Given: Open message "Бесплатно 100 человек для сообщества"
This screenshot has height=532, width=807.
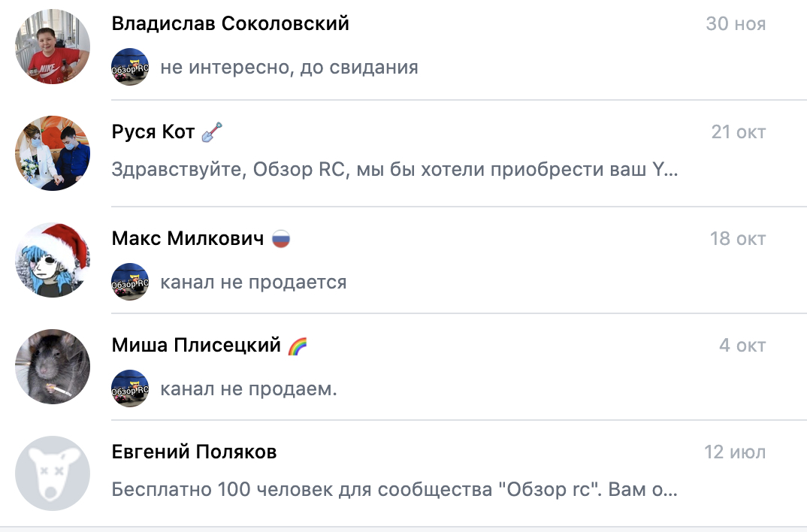Looking at the screenshot, I should 394,491.
